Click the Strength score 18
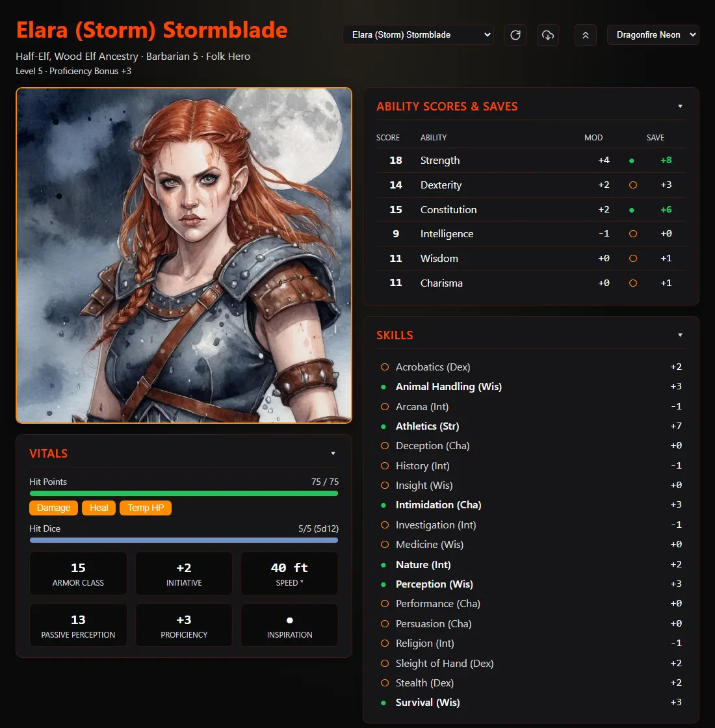715x728 pixels. (396, 160)
